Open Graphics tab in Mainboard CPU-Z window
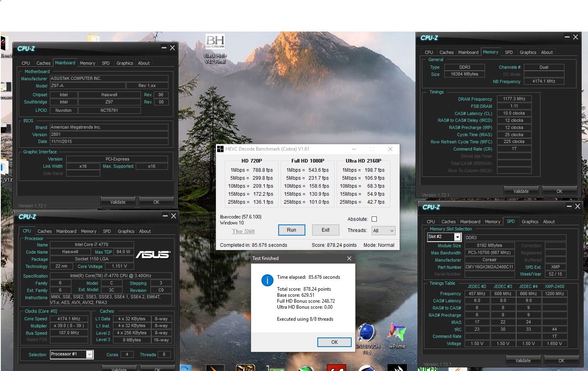This screenshot has height=371, width=588. coord(125,63)
